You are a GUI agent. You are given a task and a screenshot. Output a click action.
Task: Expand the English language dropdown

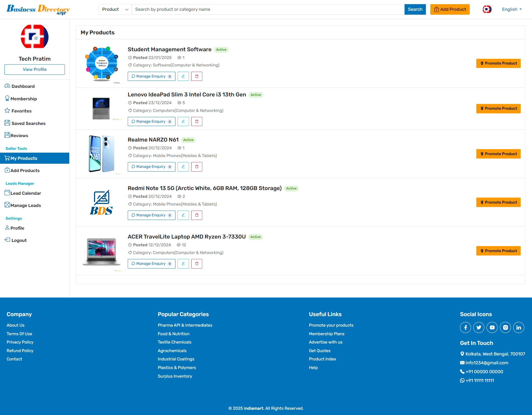(x=512, y=9)
